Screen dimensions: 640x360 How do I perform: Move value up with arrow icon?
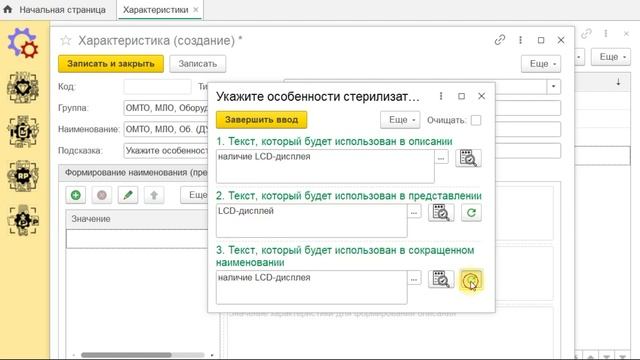154,195
